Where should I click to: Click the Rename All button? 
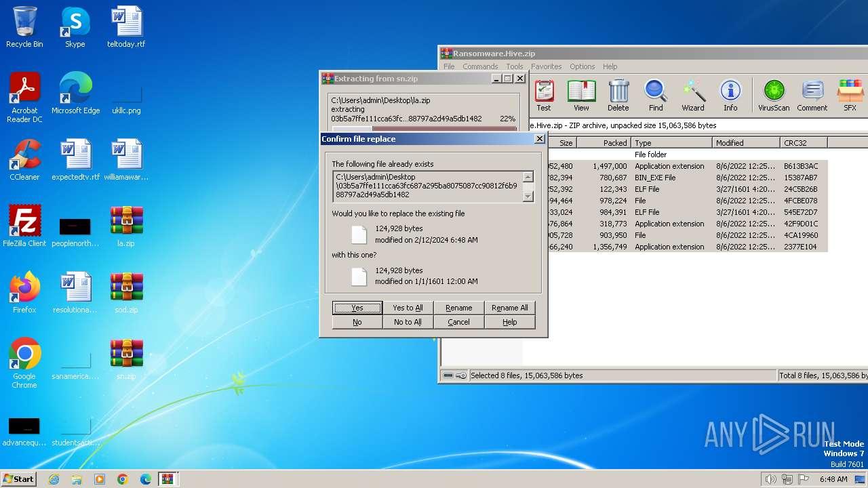(509, 308)
